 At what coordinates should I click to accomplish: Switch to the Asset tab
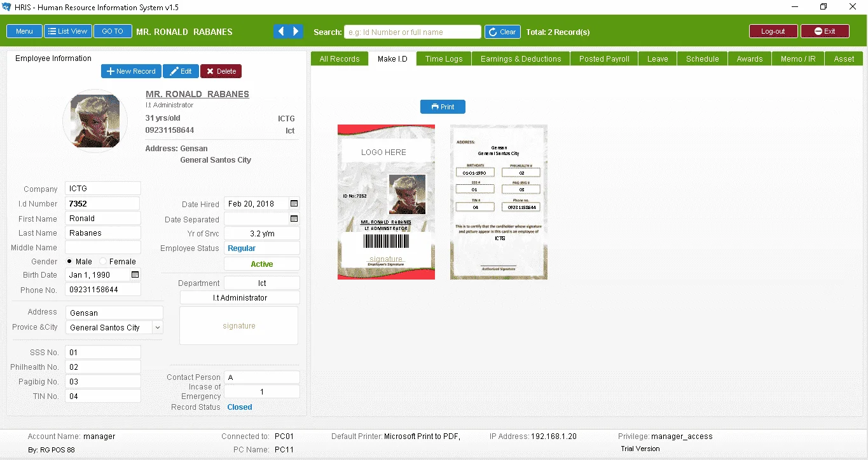844,58
